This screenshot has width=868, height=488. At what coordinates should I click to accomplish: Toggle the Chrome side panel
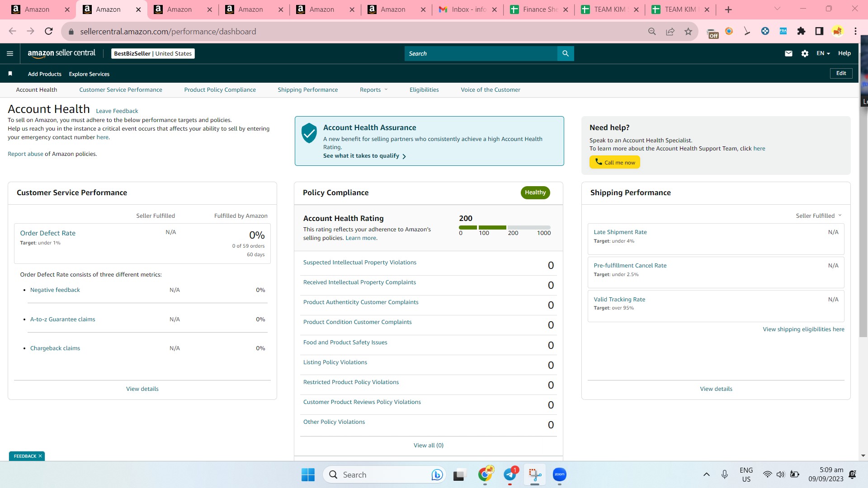click(819, 31)
